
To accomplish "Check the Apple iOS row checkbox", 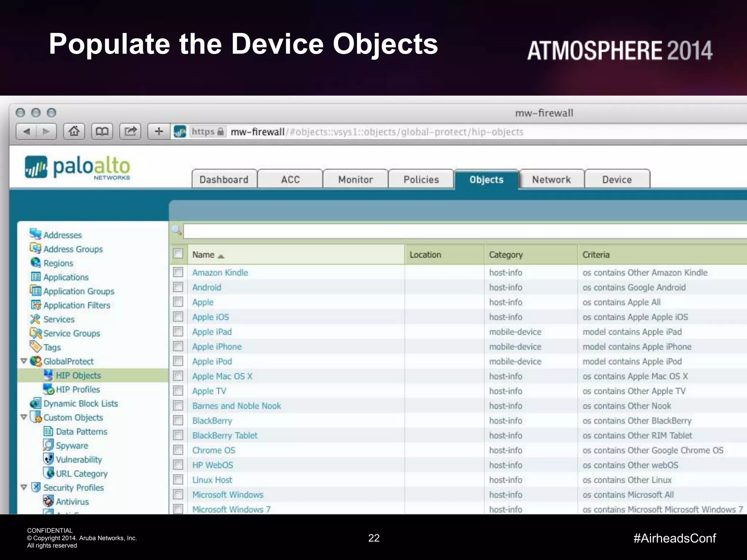I will pos(178,316).
